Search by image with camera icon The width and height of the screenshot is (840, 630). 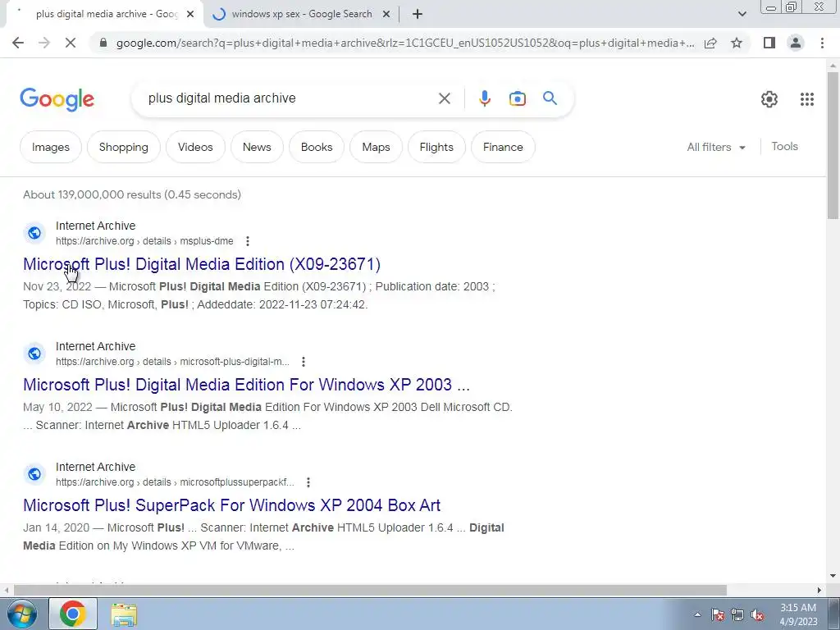518,98
